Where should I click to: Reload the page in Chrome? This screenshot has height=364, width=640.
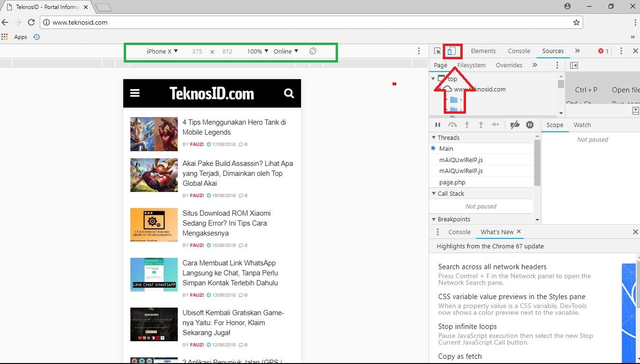pos(31,22)
